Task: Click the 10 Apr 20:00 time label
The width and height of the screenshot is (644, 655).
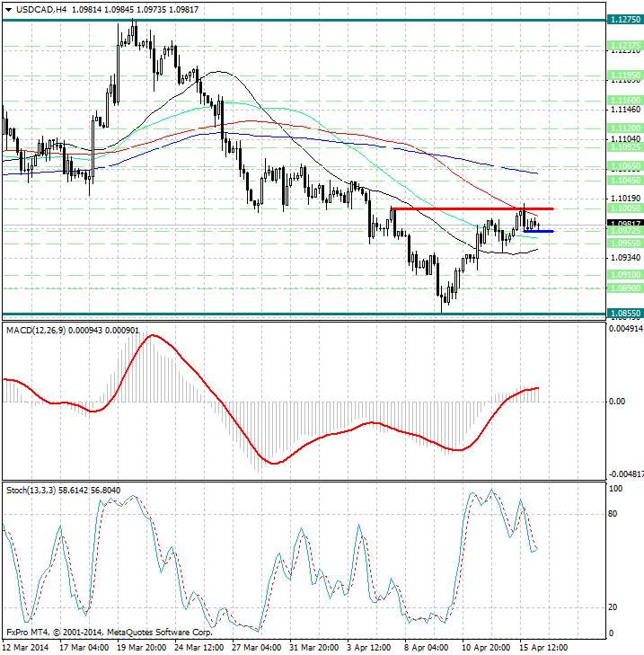Action: (x=486, y=648)
